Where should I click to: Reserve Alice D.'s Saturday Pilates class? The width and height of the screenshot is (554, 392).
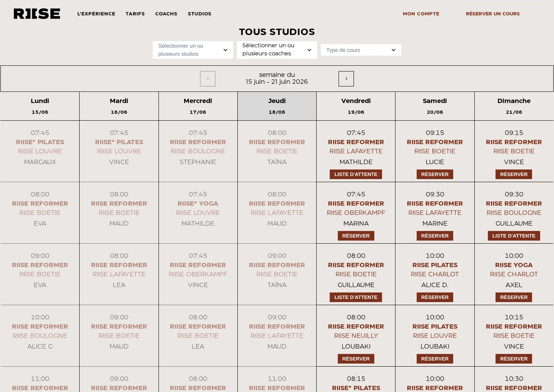[435, 297]
